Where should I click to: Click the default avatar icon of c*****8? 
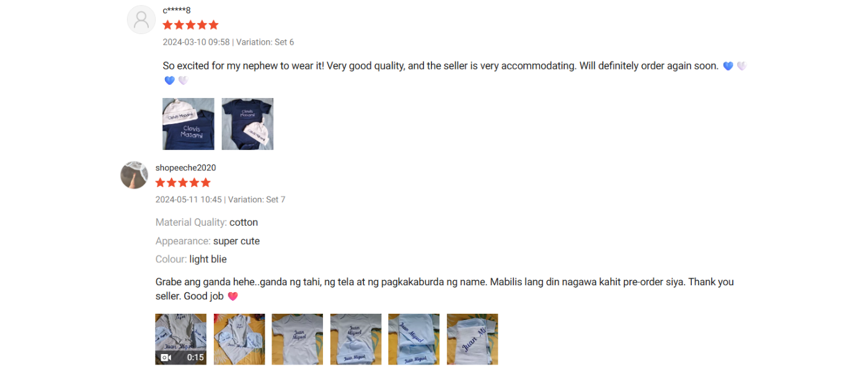pyautogui.click(x=141, y=20)
